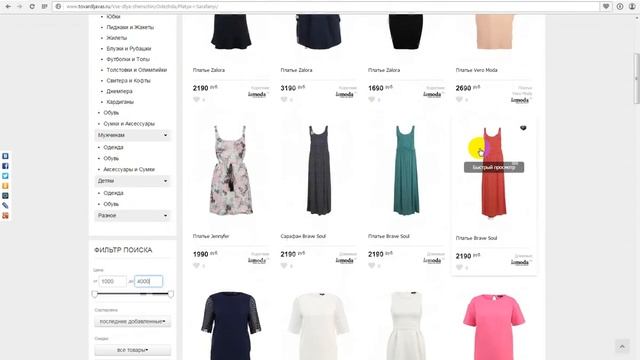Screen dimensions: 640x360
Task: Click the LiveJournal pencil share icon
Action: (x=5, y=205)
